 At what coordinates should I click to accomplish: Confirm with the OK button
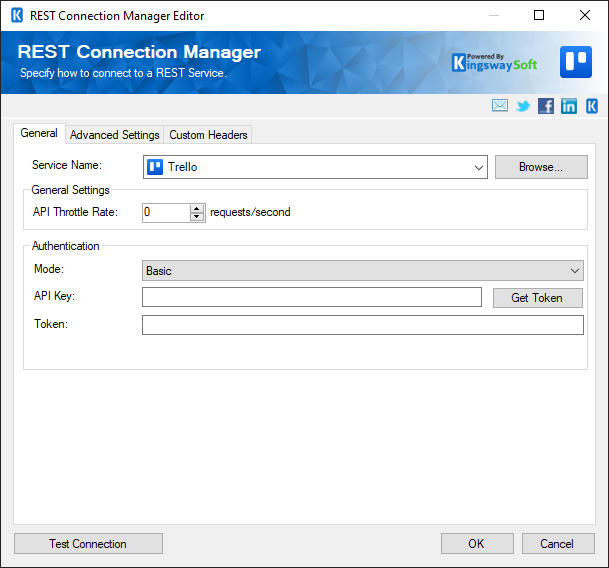click(477, 544)
